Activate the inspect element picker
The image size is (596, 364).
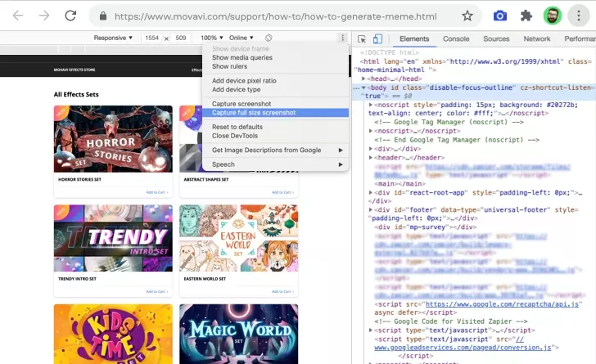click(x=362, y=38)
